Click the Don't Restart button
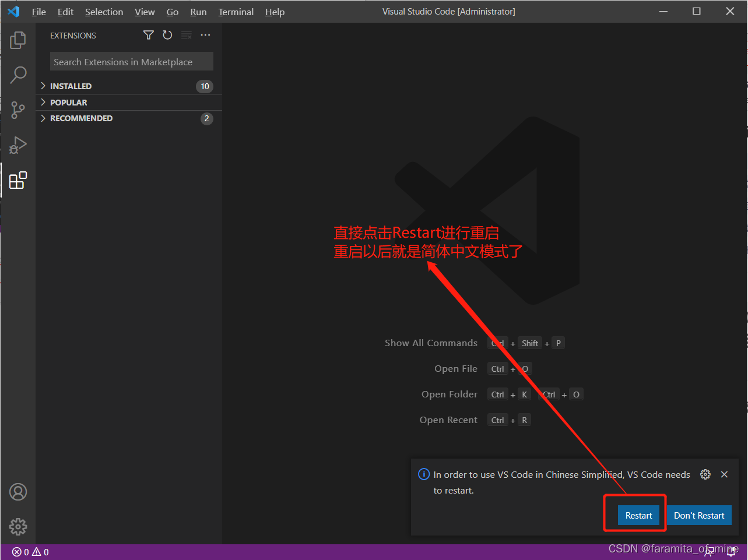The image size is (748, 560). (x=699, y=515)
